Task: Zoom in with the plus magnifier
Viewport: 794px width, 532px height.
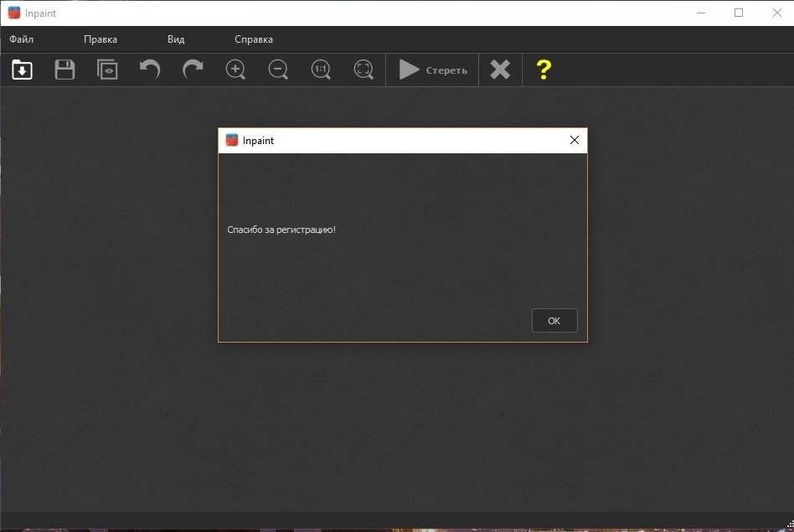Action: 235,70
